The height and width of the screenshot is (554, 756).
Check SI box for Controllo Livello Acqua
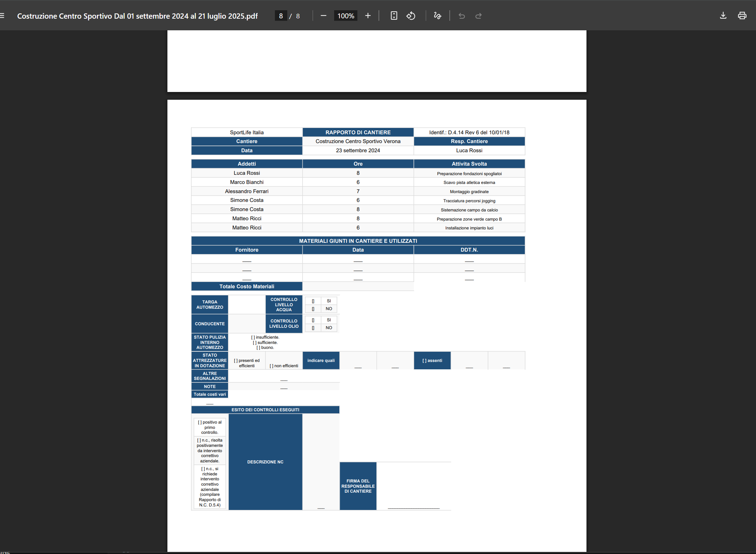(x=313, y=301)
